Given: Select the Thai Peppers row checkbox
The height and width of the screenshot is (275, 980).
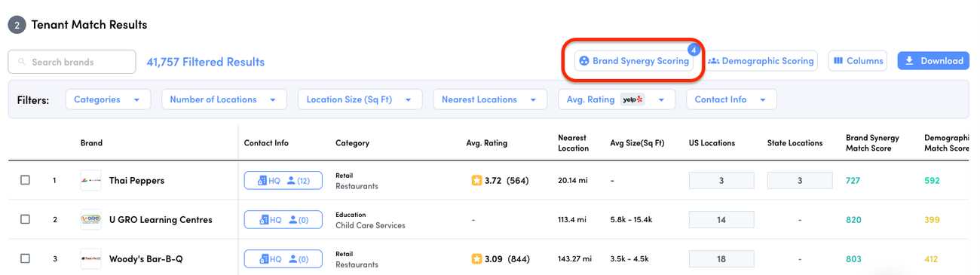Looking at the screenshot, I should (25, 180).
